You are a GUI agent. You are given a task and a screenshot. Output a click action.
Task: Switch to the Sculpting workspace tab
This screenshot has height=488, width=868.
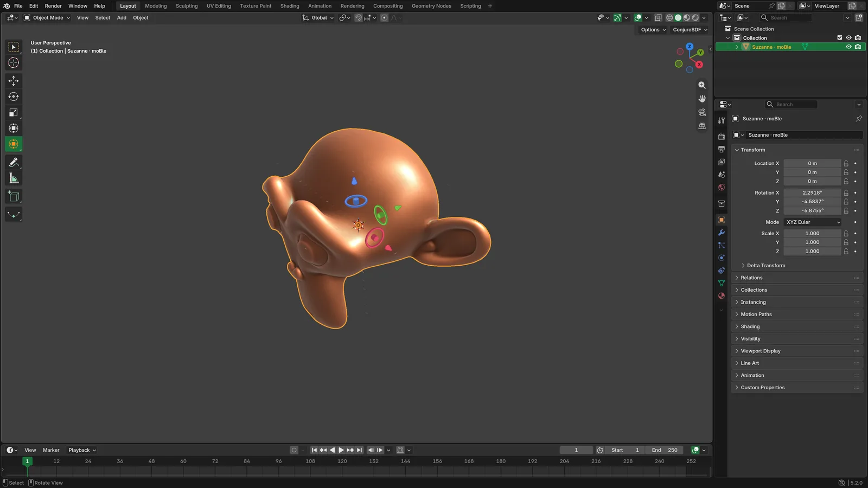187,6
